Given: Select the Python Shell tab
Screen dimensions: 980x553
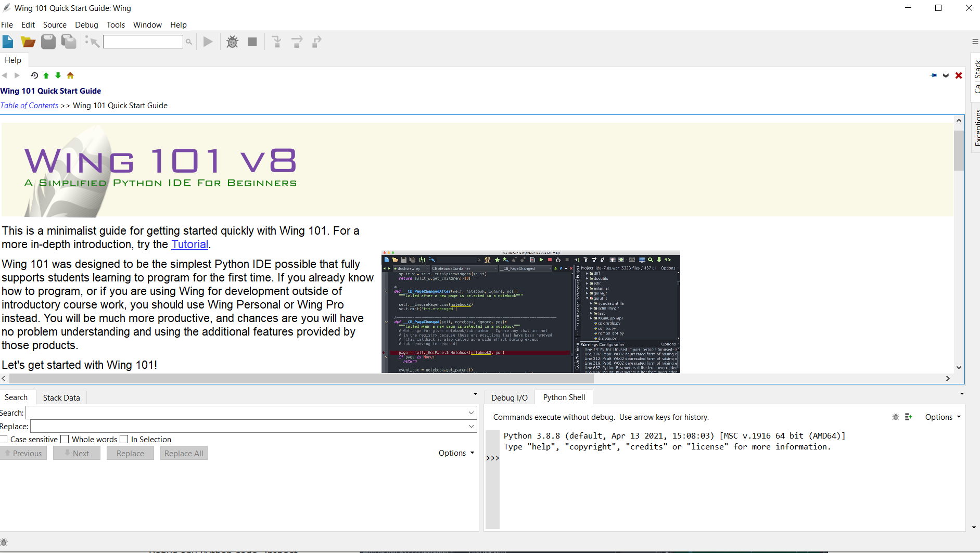Looking at the screenshot, I should [x=564, y=397].
